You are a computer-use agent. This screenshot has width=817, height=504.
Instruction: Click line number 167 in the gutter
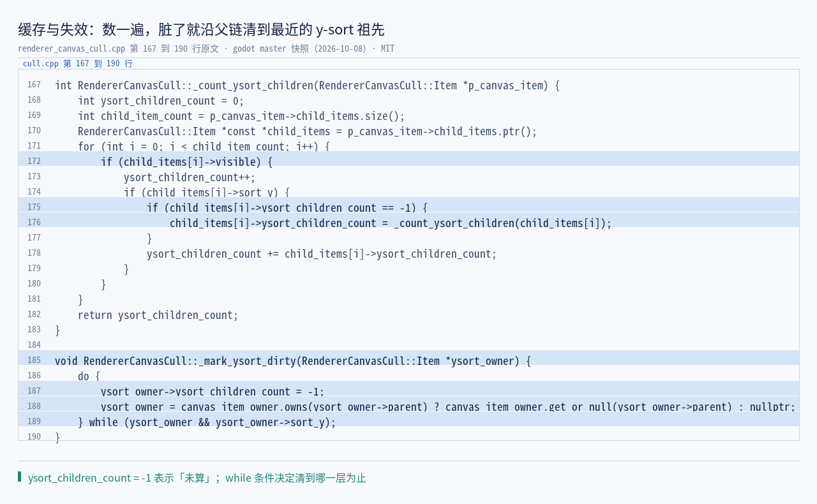pyautogui.click(x=34, y=85)
